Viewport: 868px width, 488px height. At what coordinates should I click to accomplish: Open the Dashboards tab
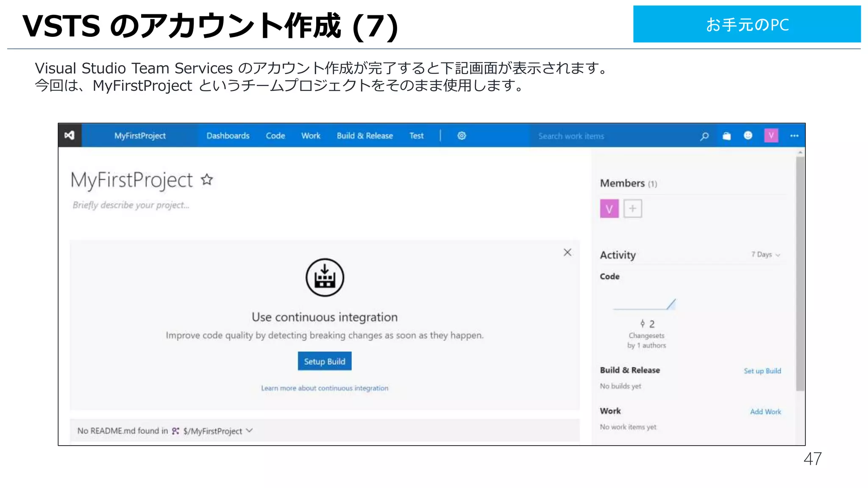(x=228, y=136)
